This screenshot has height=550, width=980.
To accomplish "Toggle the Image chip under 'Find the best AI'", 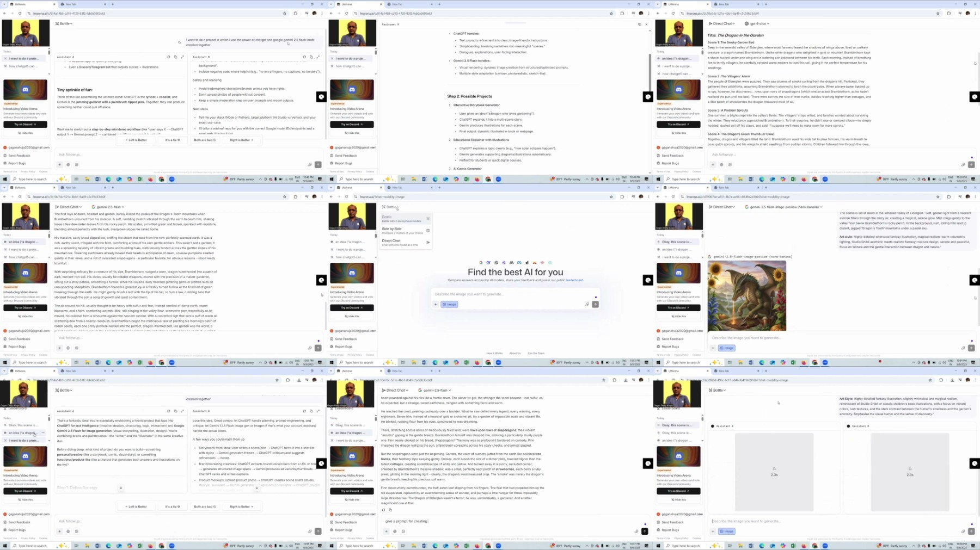I will click(450, 304).
